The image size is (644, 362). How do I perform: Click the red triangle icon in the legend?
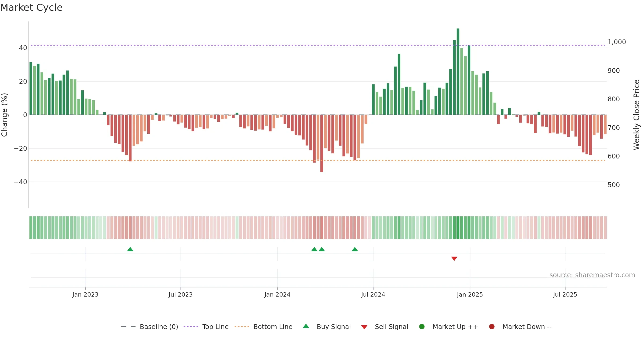(x=364, y=327)
